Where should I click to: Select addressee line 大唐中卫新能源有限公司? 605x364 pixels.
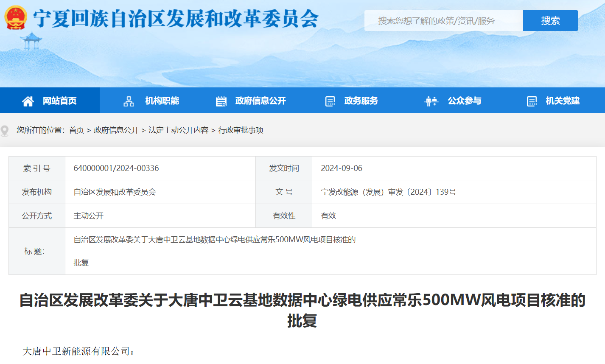79,351
